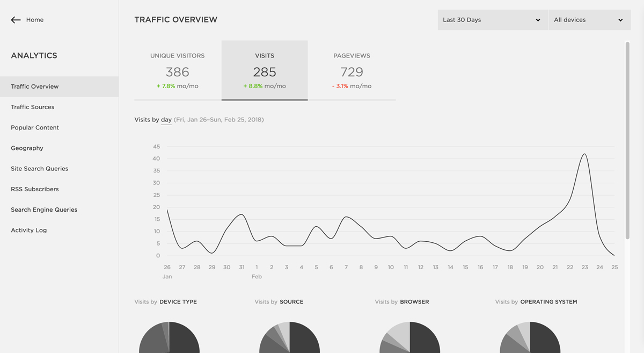Screen dimensions: 644x353
Task: Open the Traffic Overview section
Action: tap(59, 87)
